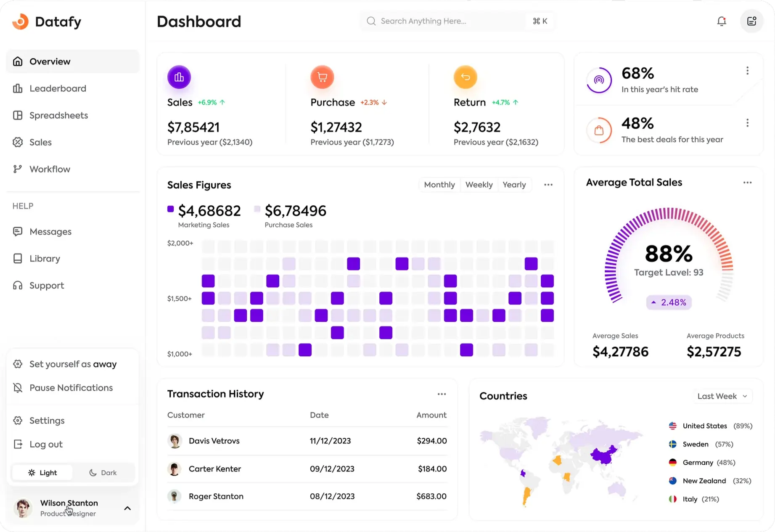Set yourself as away
The image size is (775, 532).
(73, 364)
